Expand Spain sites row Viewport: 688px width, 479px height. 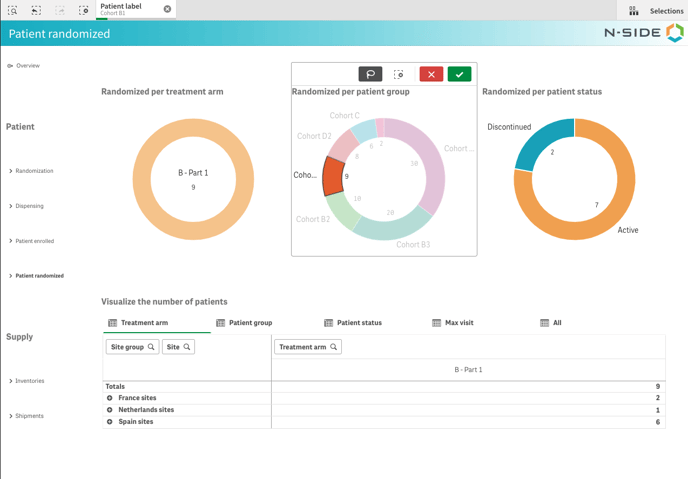pyautogui.click(x=110, y=422)
